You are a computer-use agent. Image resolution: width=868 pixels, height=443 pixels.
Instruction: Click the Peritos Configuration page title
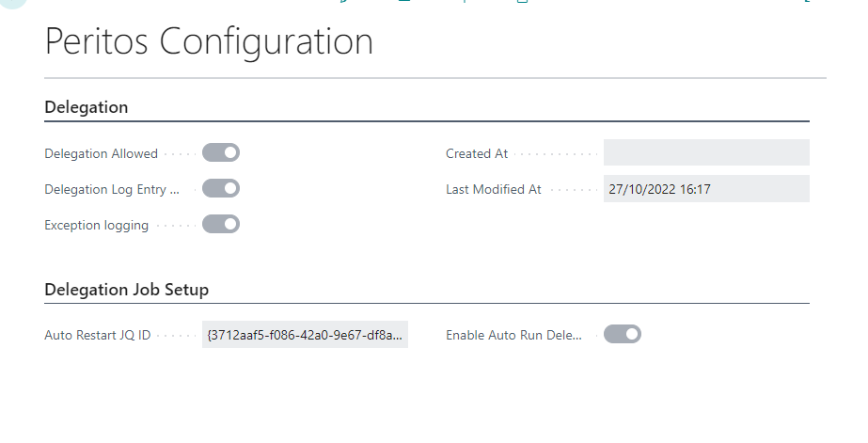point(209,42)
